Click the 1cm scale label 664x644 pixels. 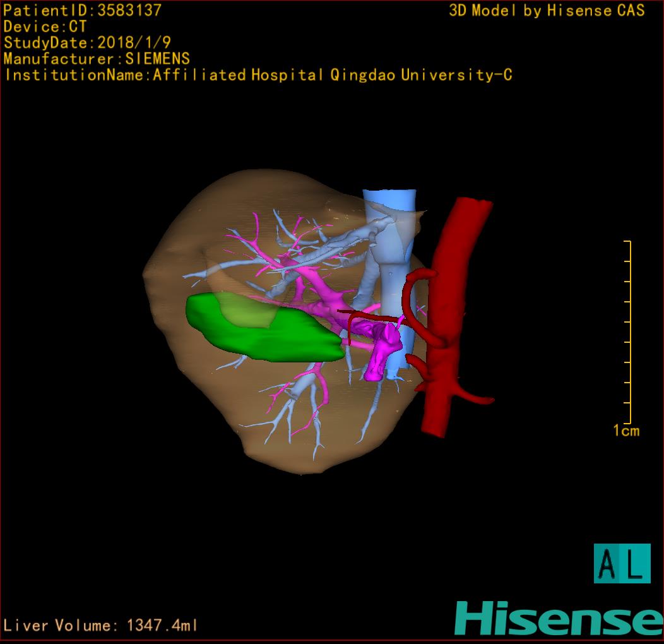click(x=626, y=431)
